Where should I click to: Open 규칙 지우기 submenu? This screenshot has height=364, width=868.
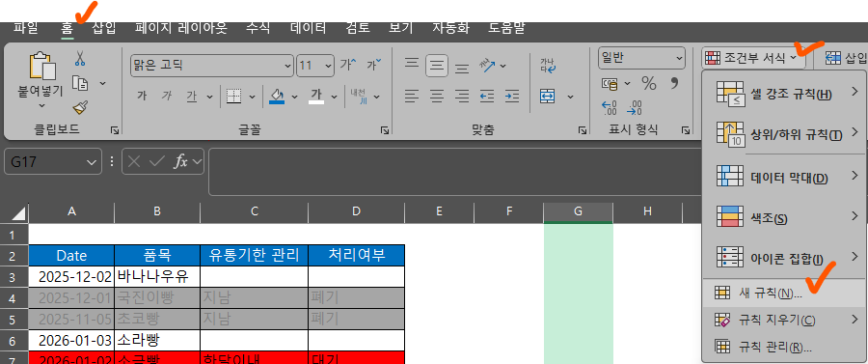point(785,321)
